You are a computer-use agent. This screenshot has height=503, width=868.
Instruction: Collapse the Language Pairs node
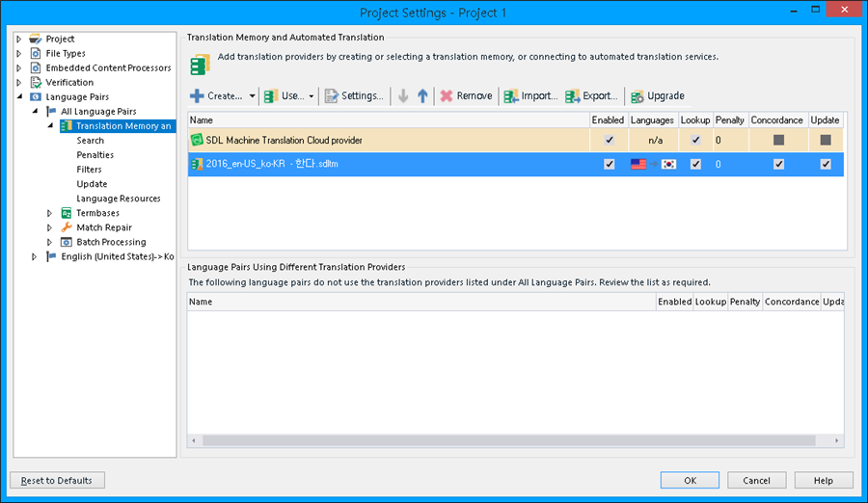click(x=19, y=96)
